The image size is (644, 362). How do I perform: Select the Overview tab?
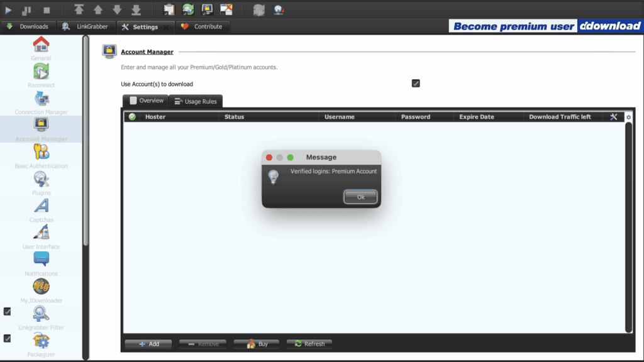[x=146, y=101]
